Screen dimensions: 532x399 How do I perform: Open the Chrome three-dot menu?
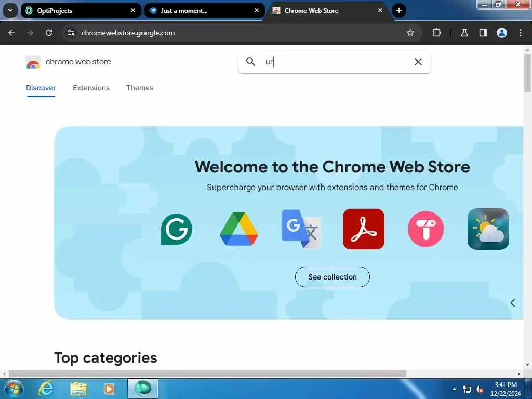521,33
